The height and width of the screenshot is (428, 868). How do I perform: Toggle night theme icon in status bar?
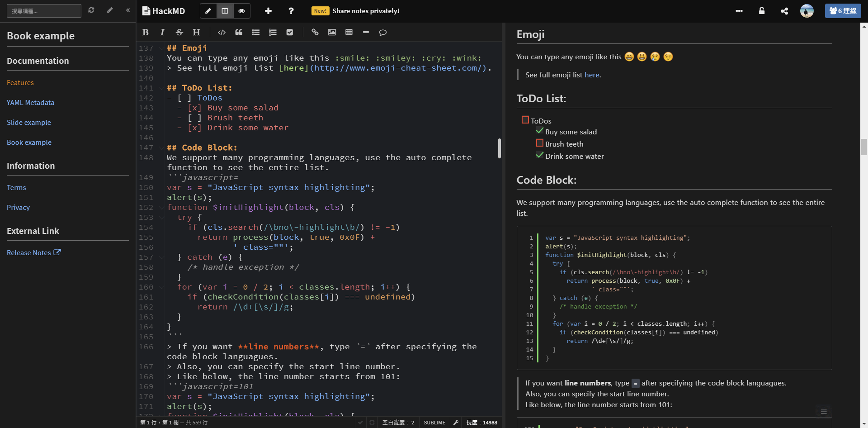click(x=372, y=423)
